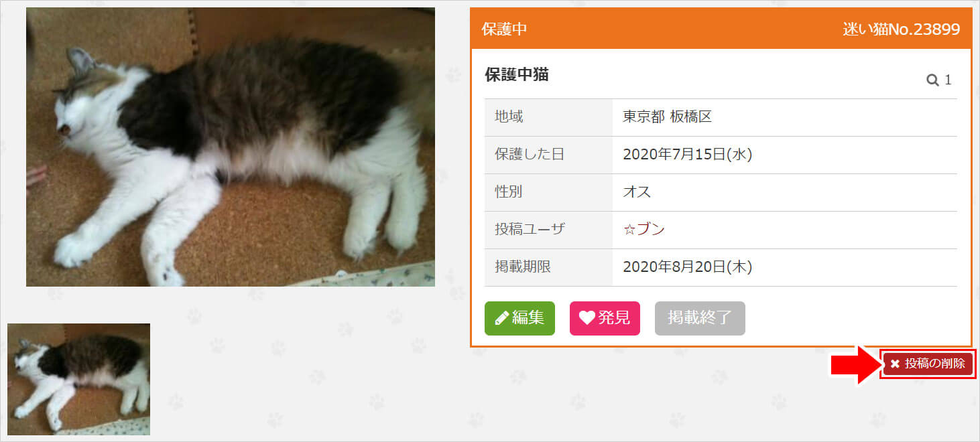Click the heart icon on 発見 button

587,318
